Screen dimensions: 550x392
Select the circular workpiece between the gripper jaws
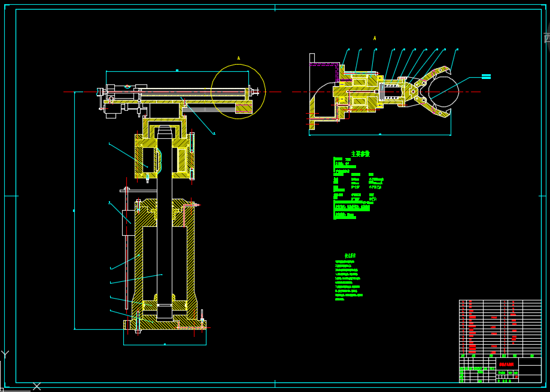coord(443,92)
